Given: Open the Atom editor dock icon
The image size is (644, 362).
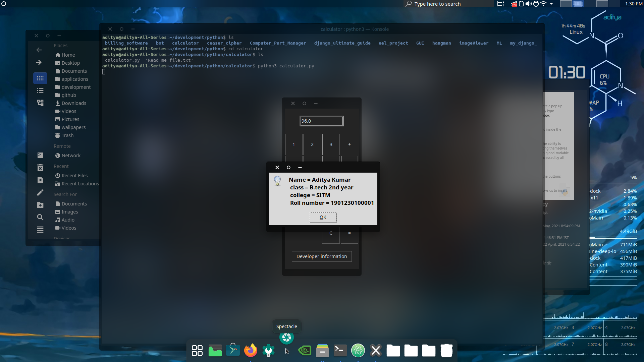Looking at the screenshot, I should [358, 351].
